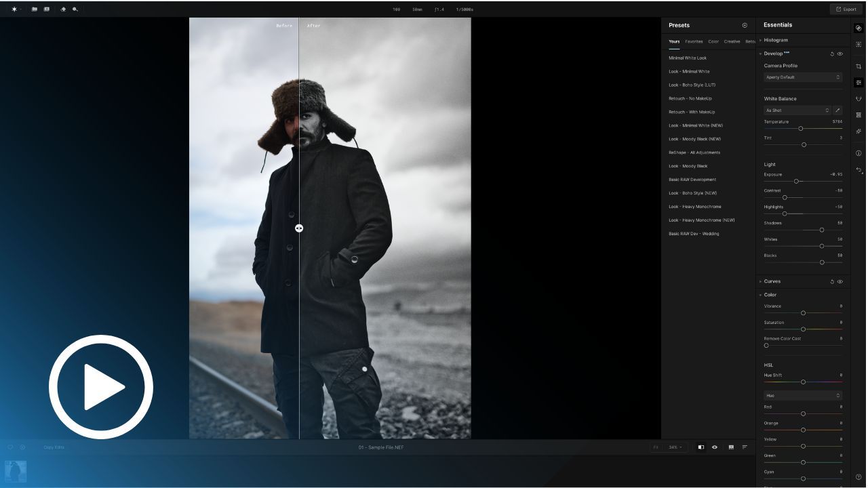Click the Temperature slider handle
This screenshot has height=488, width=868.
pos(801,129)
